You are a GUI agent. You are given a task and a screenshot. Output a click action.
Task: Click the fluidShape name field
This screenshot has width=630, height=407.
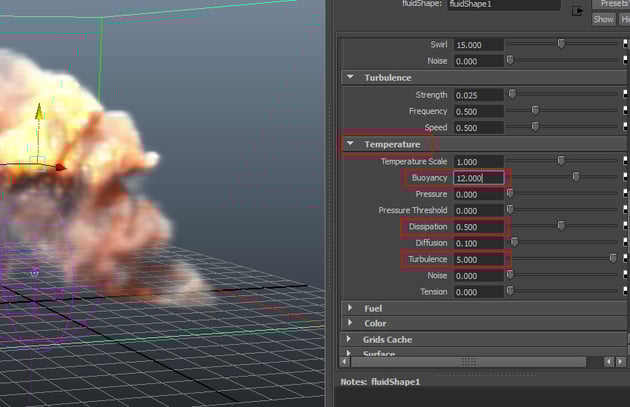click(503, 4)
